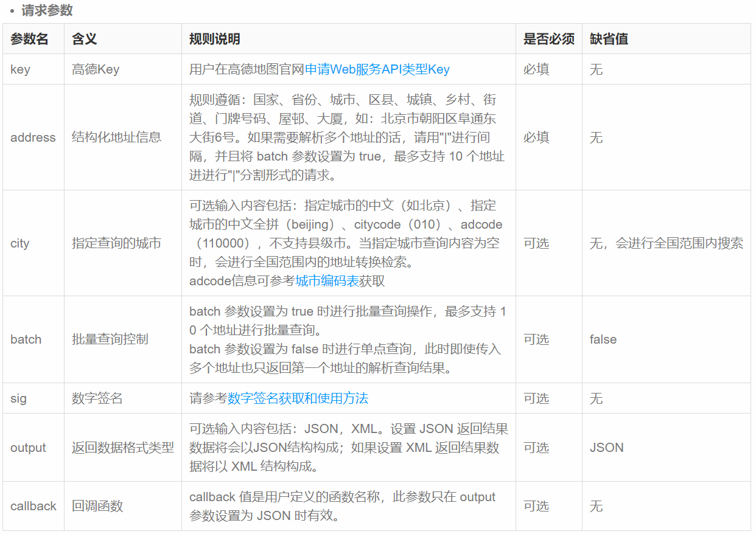Image resolution: width=756 pixels, height=534 pixels.
Task: Click the key parameter row
Action: [x=19, y=69]
